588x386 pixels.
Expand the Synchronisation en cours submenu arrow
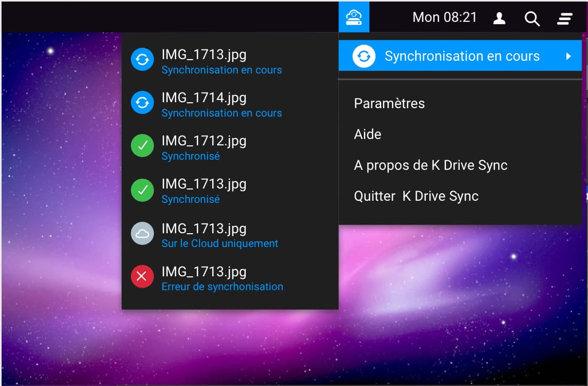(x=568, y=56)
